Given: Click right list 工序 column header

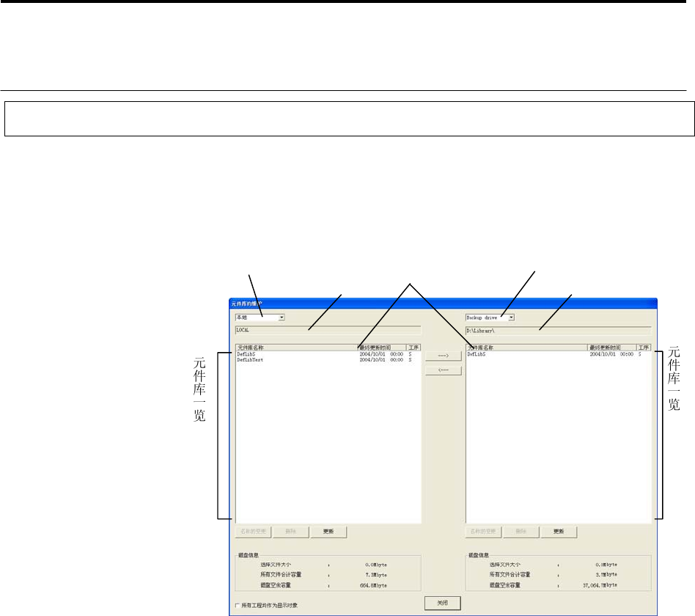Looking at the screenshot, I should point(644,348).
